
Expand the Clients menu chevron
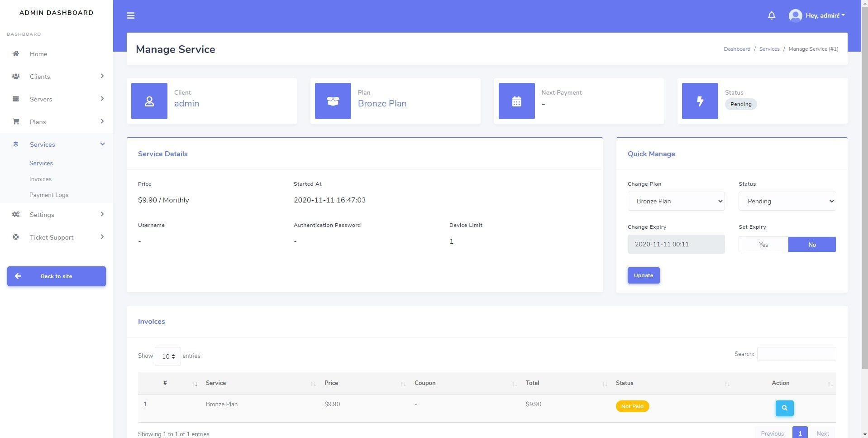point(102,76)
